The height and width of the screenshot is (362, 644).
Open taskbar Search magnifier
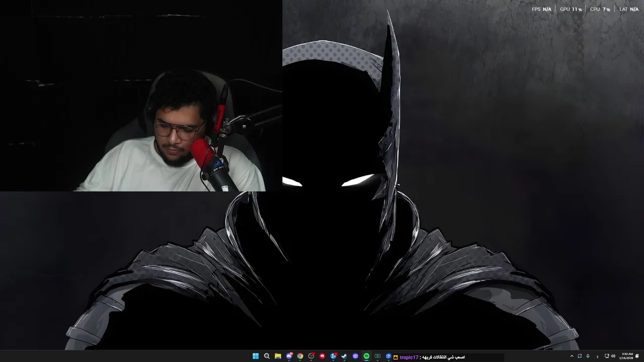tap(267, 356)
